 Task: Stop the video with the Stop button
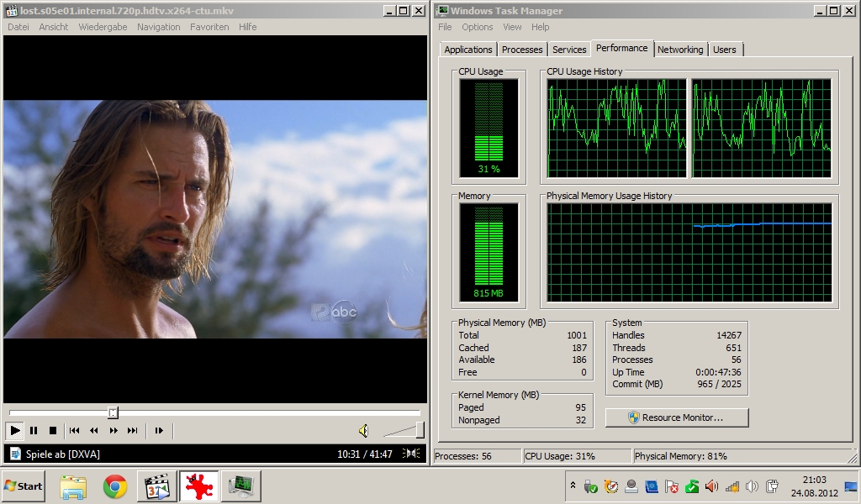pos(52,431)
